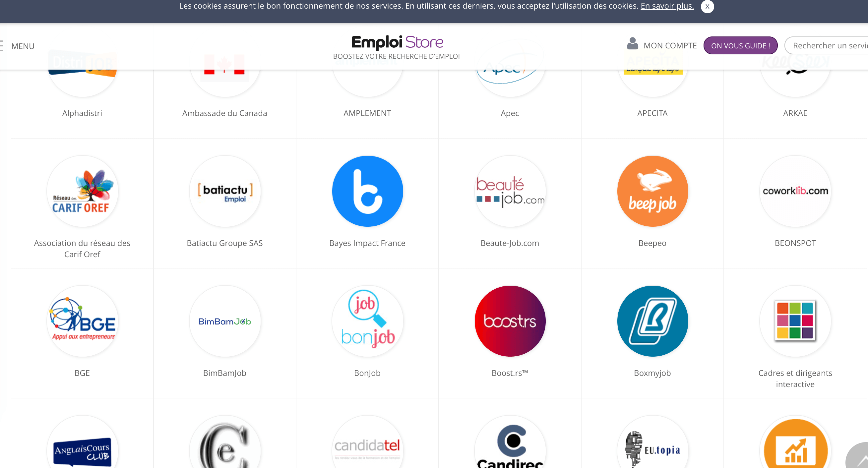Open the BGE Appui aux entrepreneurs logo
This screenshot has height=468, width=868.
tap(82, 321)
